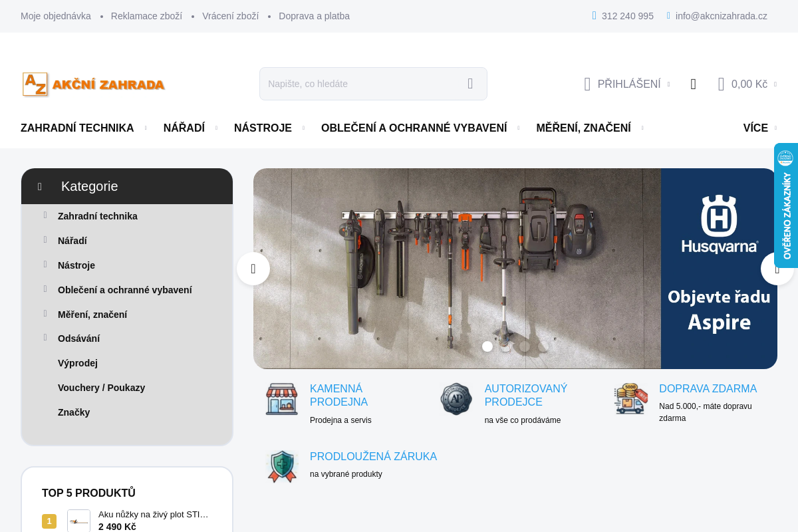Expand Nářadí in sidebar

pos(45,240)
